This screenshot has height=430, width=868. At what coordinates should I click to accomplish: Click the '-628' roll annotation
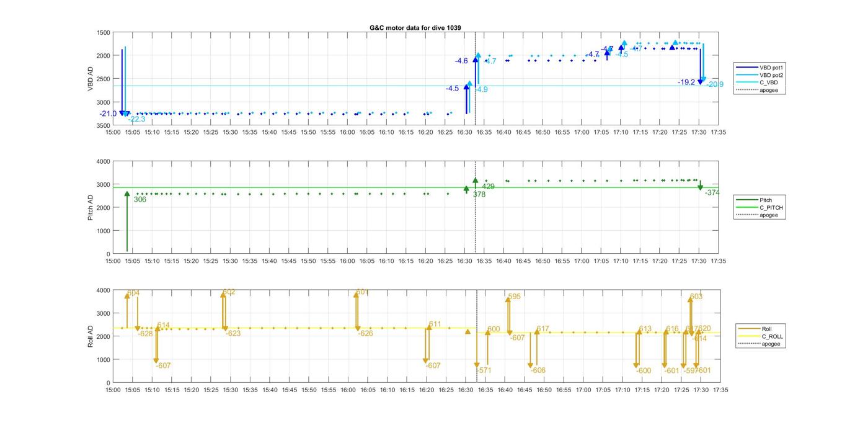pyautogui.click(x=145, y=333)
